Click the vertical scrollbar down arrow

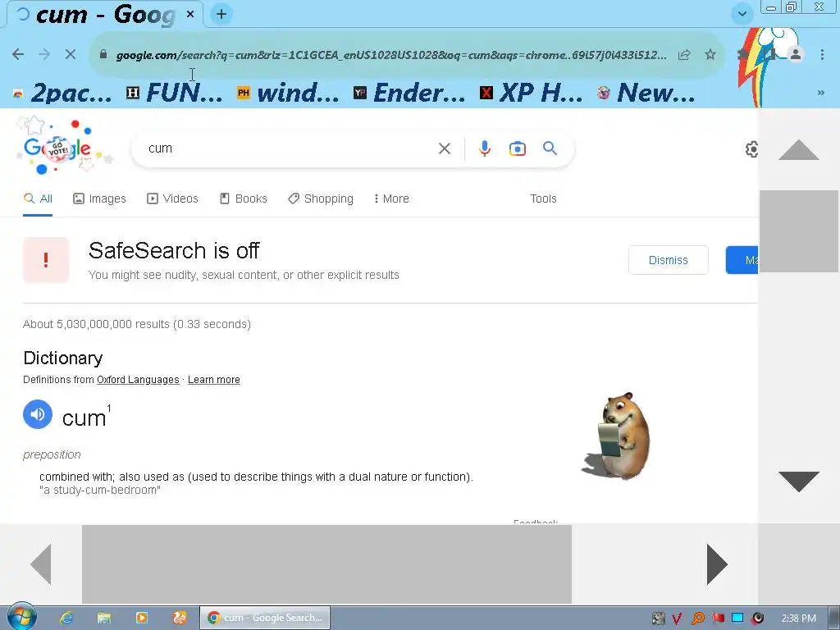click(x=799, y=482)
